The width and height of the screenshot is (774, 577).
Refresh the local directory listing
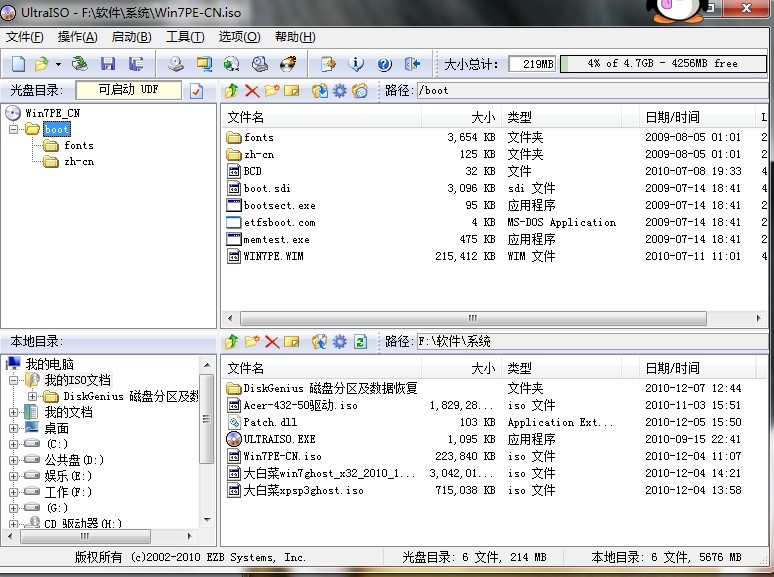[360, 342]
